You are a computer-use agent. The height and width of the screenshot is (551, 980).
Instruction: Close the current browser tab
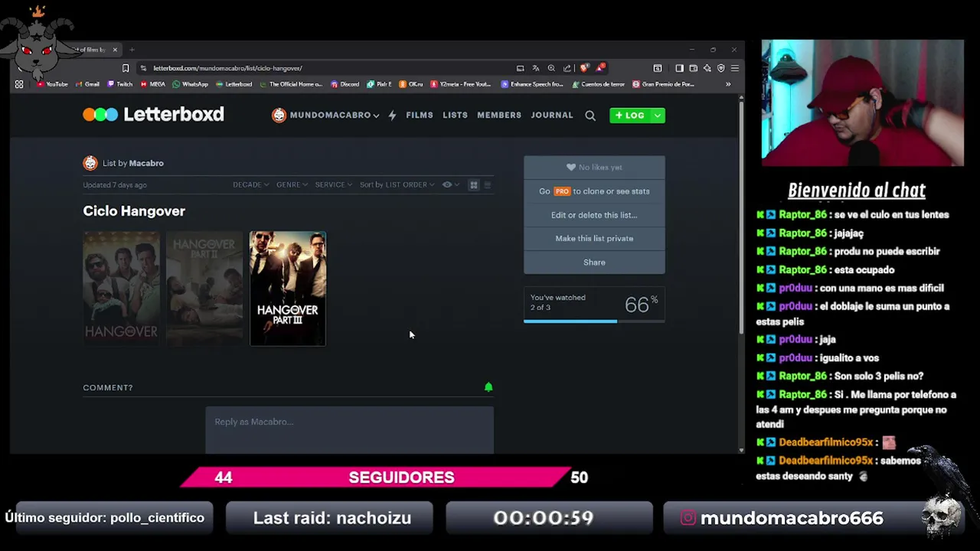pyautogui.click(x=115, y=50)
